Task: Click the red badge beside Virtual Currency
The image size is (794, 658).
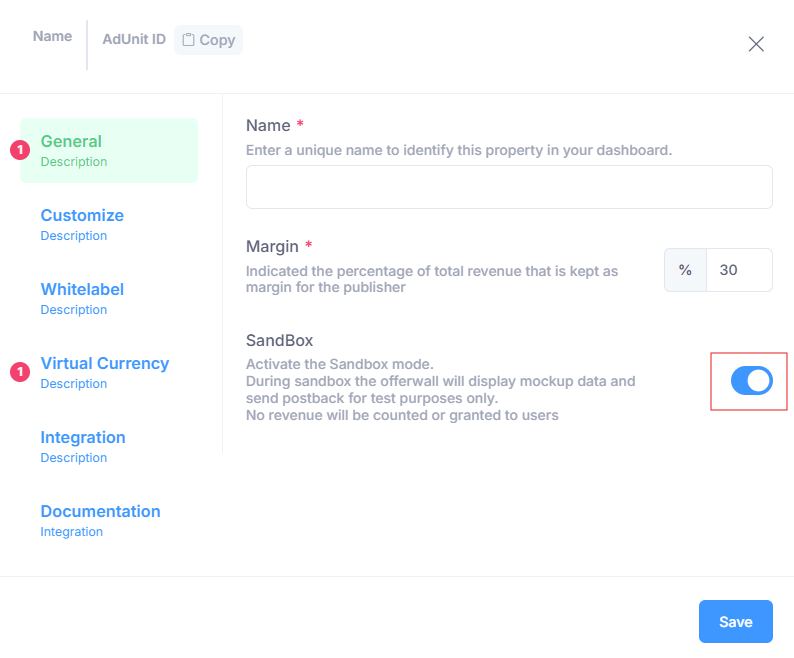Action: click(20, 372)
